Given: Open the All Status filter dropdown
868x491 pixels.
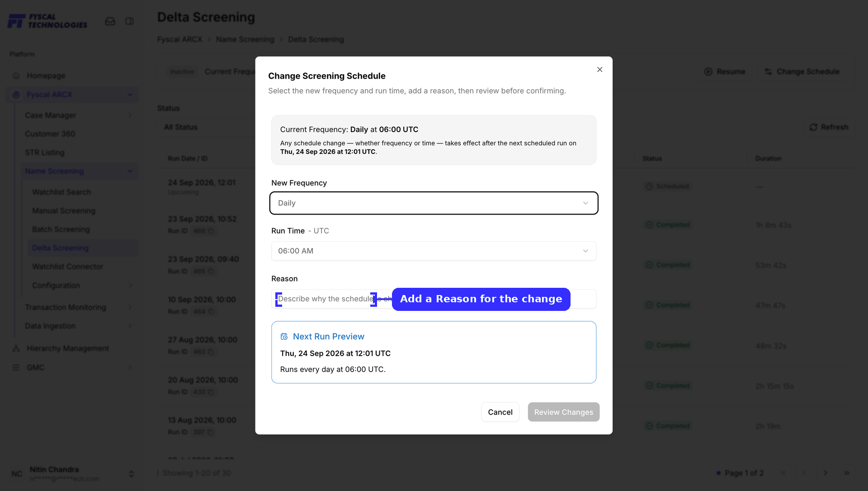Looking at the screenshot, I should click(207, 127).
